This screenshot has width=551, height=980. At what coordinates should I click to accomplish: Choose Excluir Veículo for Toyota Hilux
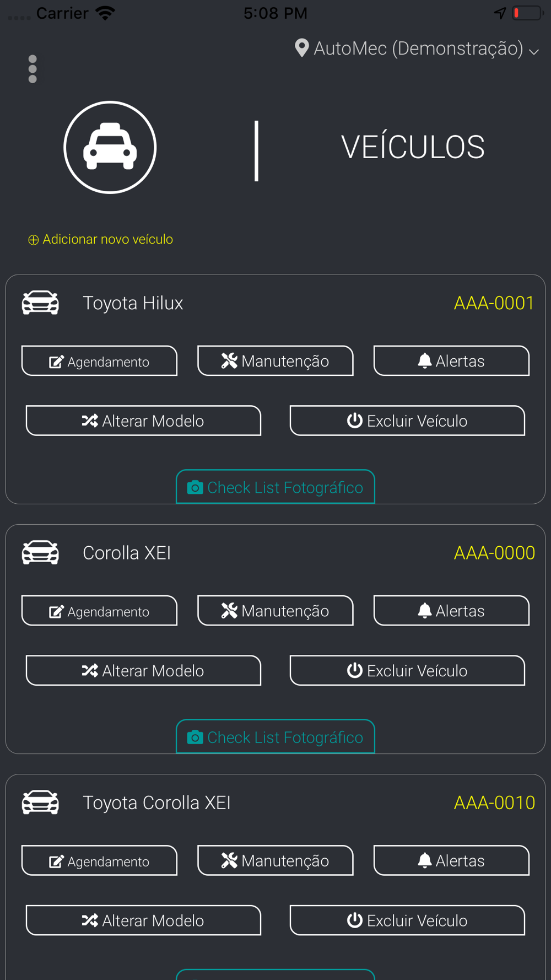click(x=407, y=421)
